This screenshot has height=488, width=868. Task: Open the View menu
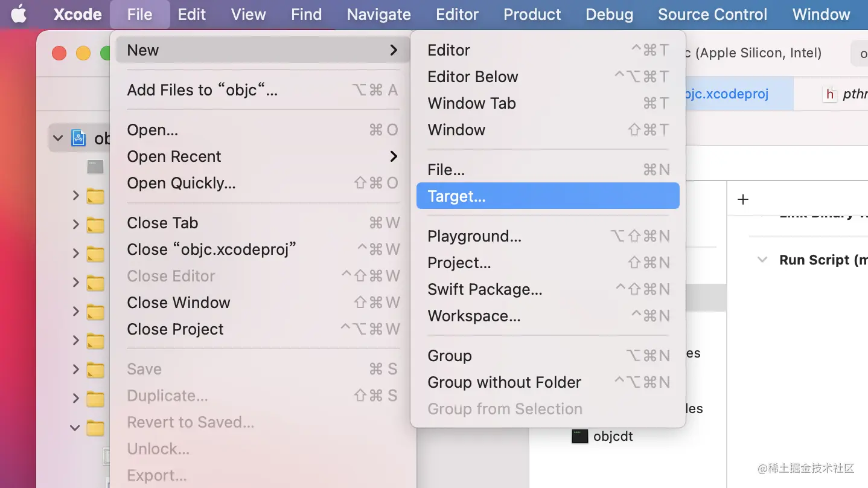pos(248,14)
